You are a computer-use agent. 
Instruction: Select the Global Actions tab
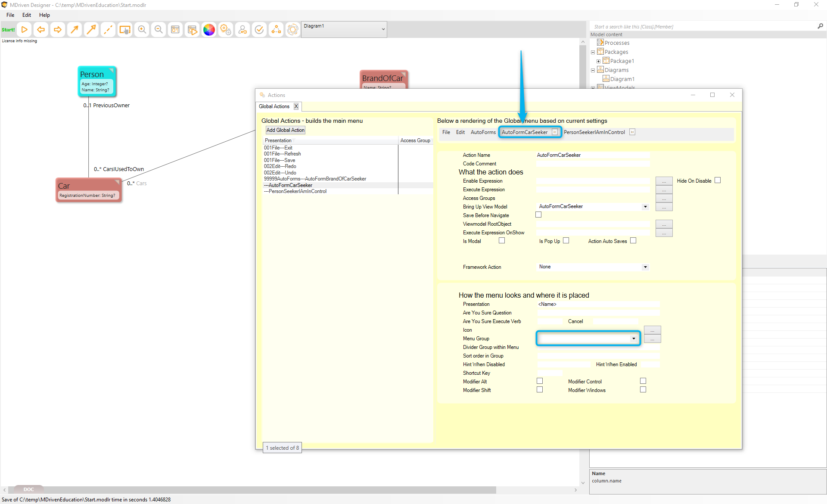pyautogui.click(x=274, y=106)
